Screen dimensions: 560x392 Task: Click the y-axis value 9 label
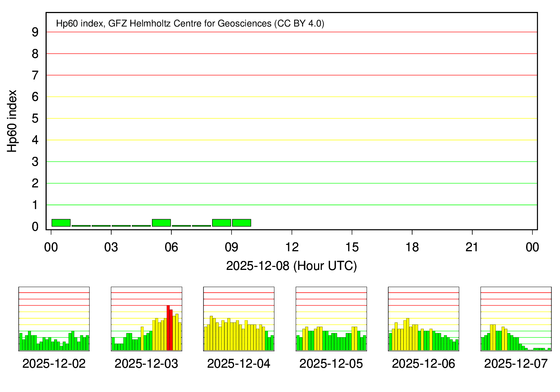click(x=35, y=32)
